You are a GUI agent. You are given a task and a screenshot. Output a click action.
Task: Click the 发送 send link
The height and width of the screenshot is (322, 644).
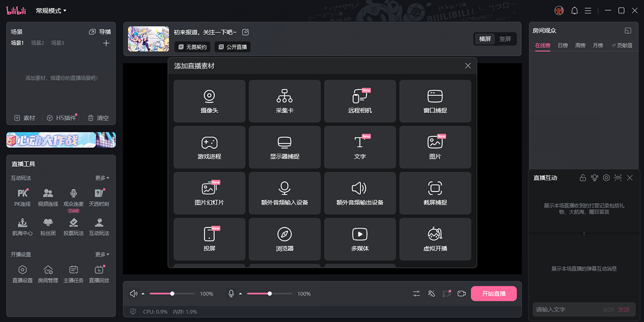(x=624, y=310)
